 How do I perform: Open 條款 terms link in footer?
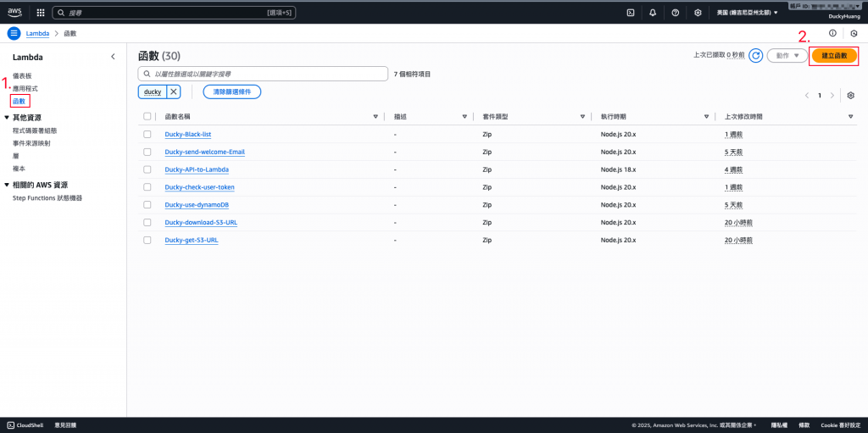click(804, 425)
